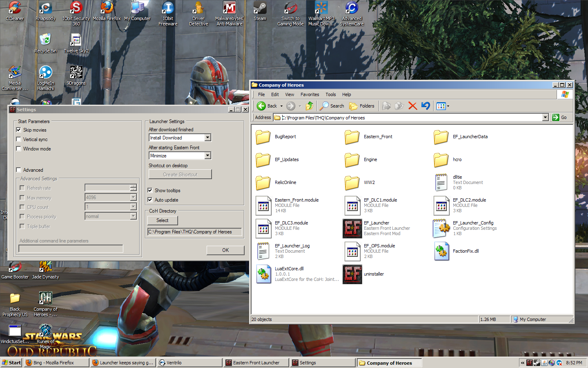Go up one folder level in Explorer
This screenshot has height=368, width=588.
(310, 106)
